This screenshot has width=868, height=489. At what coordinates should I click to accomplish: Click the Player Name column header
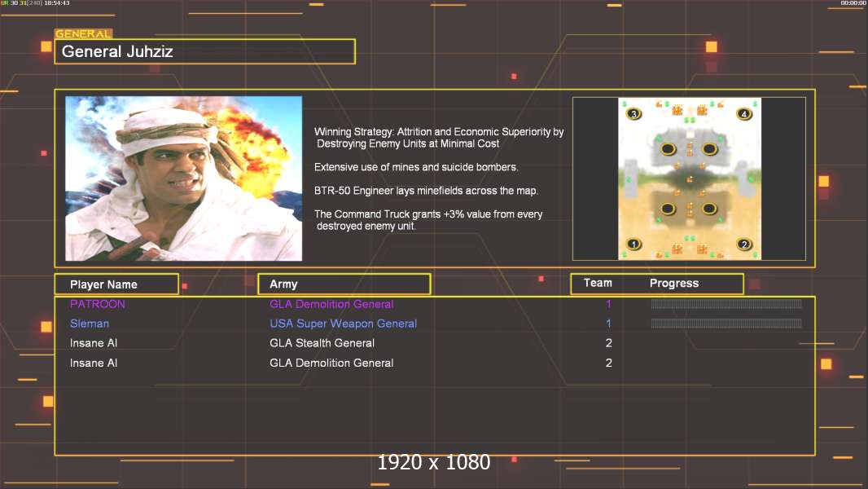pos(116,284)
